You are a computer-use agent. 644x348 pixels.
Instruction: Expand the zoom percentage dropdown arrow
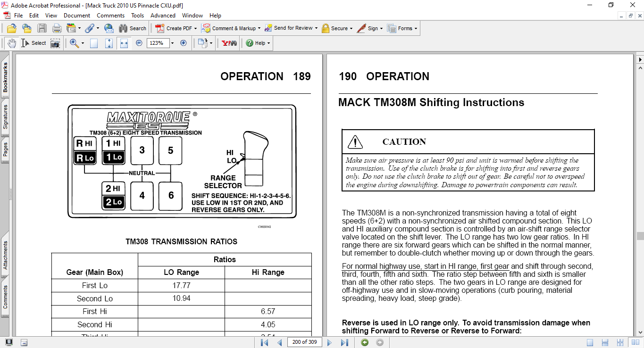point(172,43)
